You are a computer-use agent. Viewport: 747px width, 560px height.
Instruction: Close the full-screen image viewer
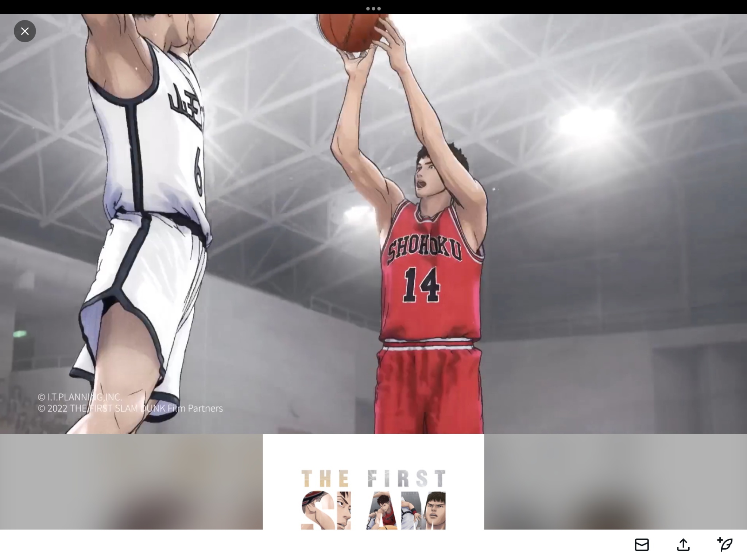[x=25, y=31]
